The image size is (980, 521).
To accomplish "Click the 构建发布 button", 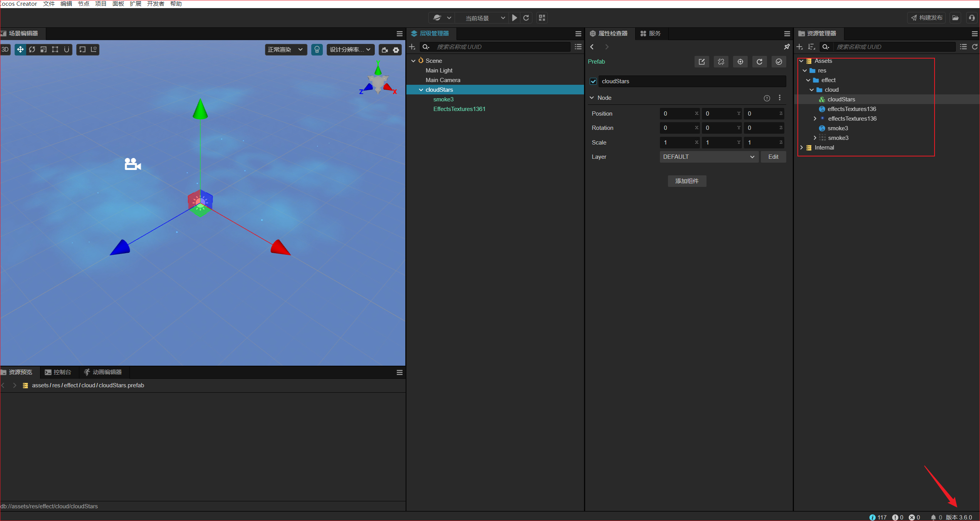I will tap(926, 18).
